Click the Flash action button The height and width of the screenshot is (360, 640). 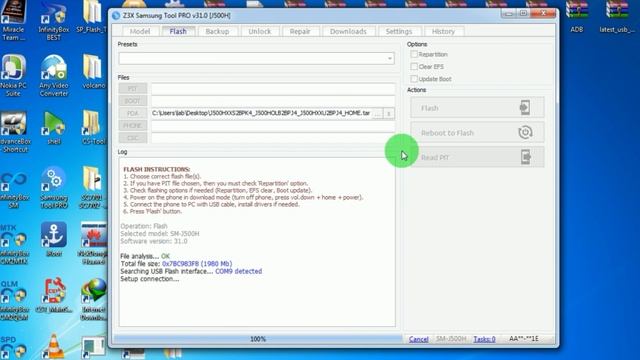[477, 108]
